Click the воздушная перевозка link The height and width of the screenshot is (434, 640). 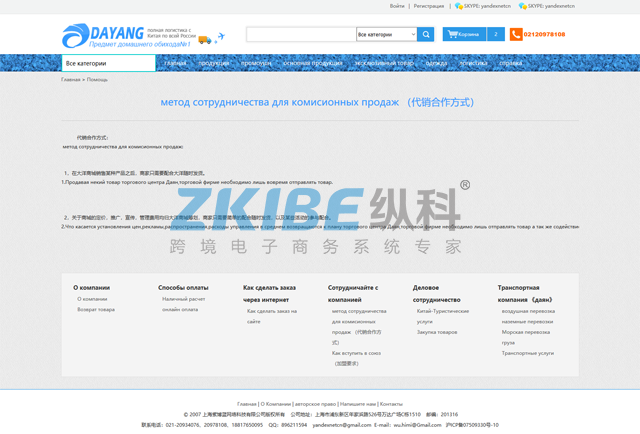(x=528, y=311)
